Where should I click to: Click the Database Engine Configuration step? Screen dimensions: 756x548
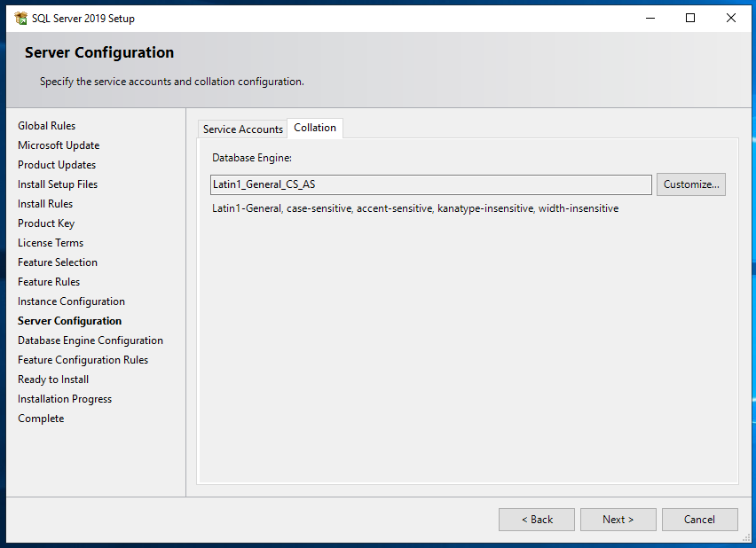91,341
